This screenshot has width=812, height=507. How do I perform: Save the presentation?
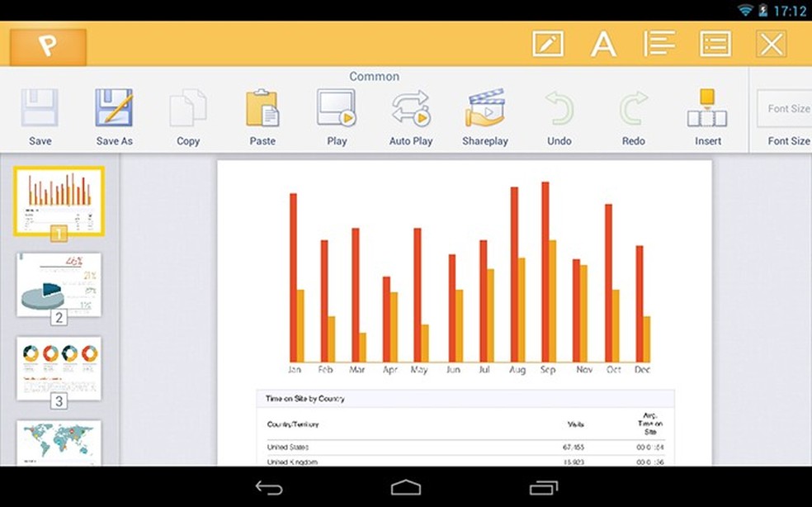(x=40, y=113)
